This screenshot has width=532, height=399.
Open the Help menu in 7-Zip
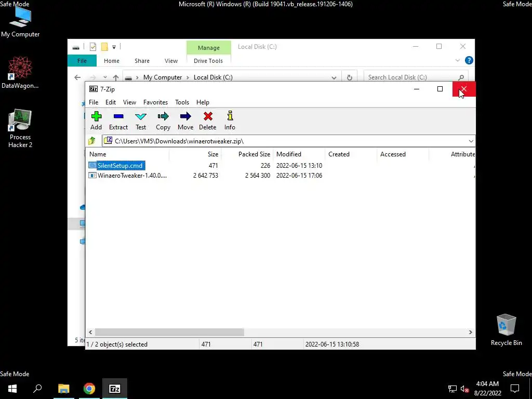[203, 102]
